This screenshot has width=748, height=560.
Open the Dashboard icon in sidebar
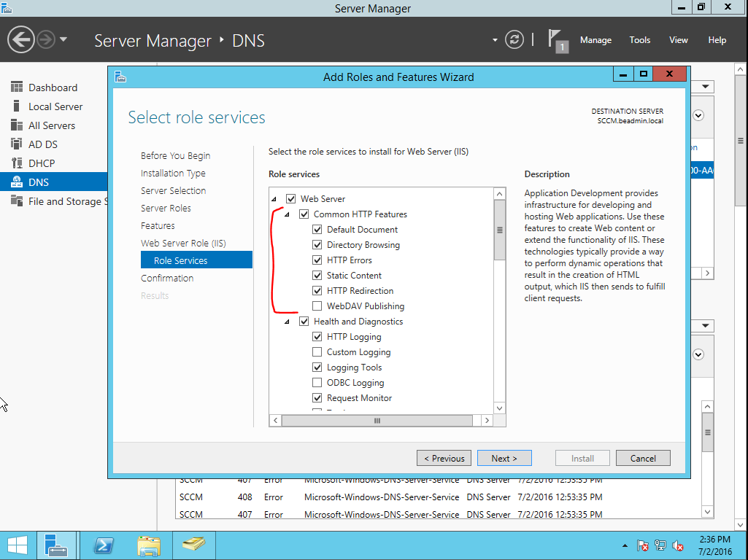[17, 87]
